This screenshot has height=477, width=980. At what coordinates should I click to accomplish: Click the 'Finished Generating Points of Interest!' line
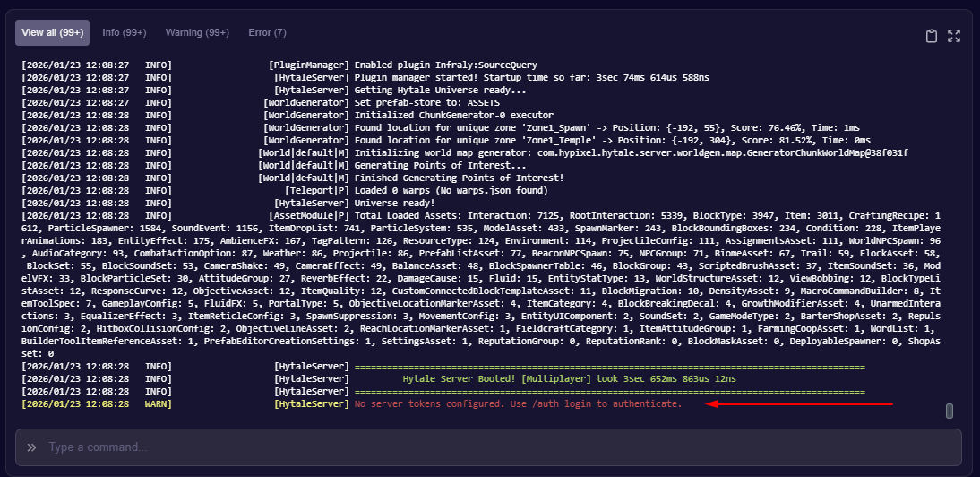(x=459, y=178)
